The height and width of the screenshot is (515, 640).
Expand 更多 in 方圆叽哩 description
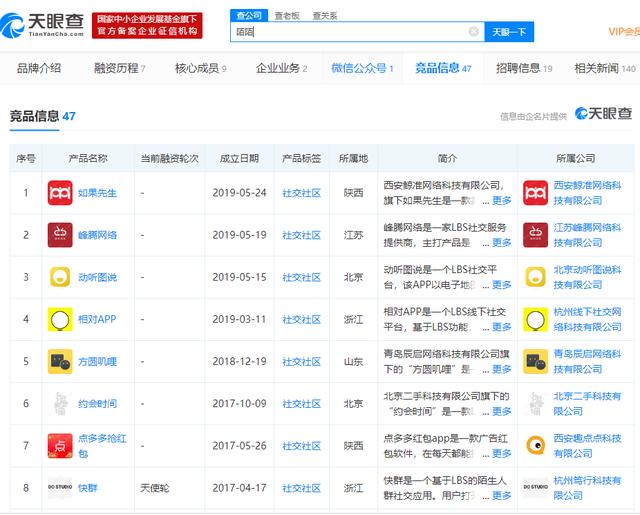point(502,369)
